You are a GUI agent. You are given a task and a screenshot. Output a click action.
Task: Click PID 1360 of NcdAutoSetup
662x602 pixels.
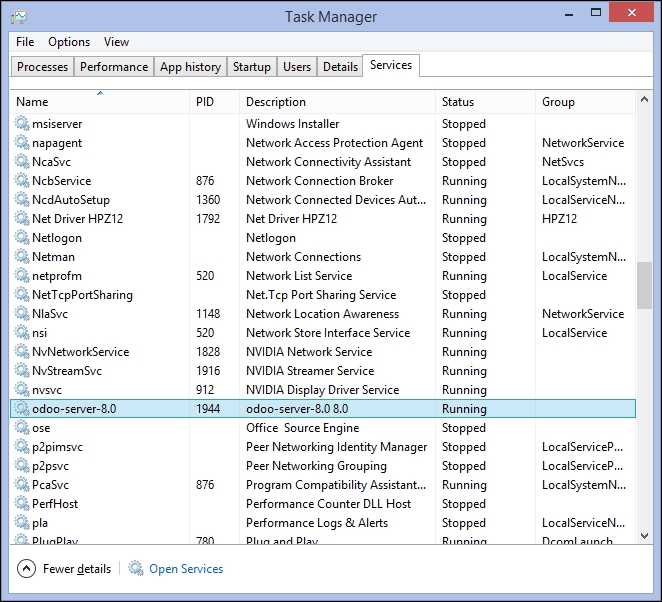coord(208,200)
